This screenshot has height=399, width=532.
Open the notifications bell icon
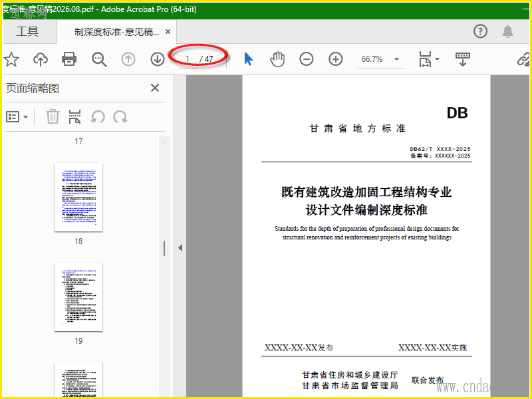(x=507, y=31)
